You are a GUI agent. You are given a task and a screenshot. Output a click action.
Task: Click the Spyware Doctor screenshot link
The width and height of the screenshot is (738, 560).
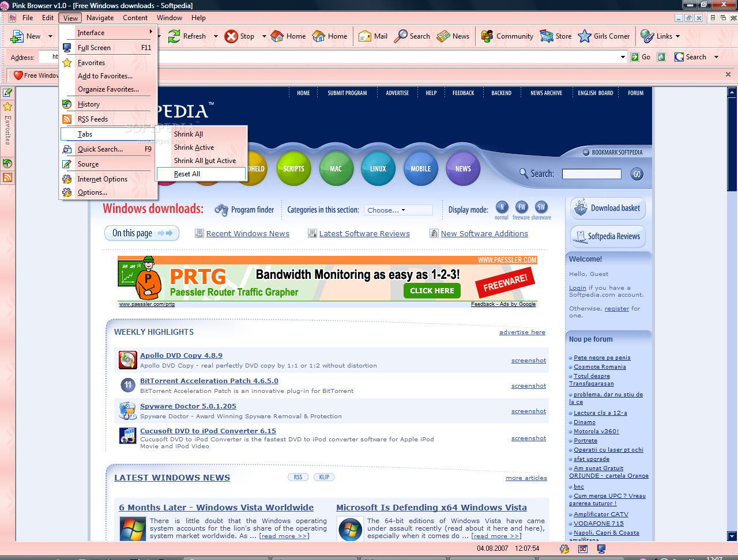click(529, 411)
